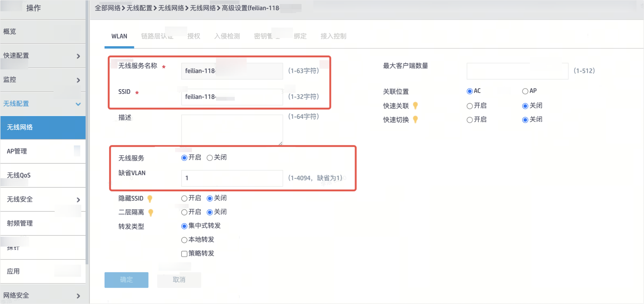Go to 全部网络 in breadcrumb

click(107, 8)
